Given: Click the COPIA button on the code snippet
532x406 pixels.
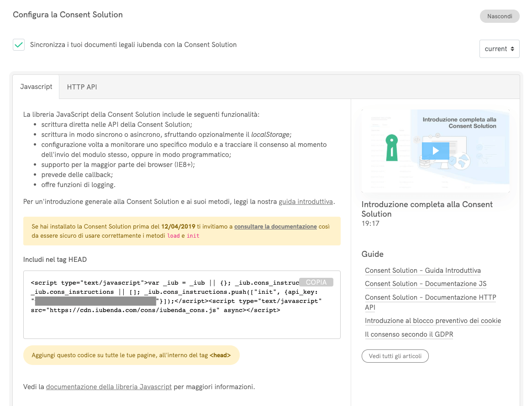Looking at the screenshot, I should tap(316, 282).
